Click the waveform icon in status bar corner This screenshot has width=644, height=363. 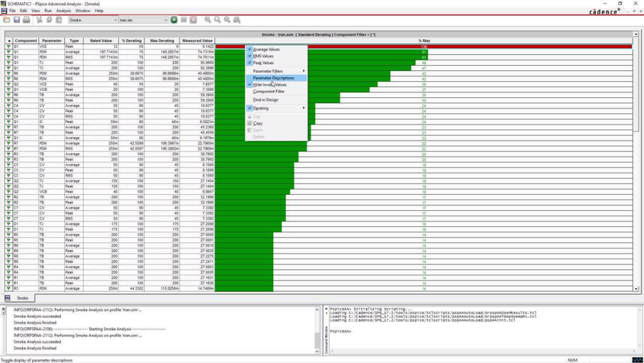(x=637, y=359)
